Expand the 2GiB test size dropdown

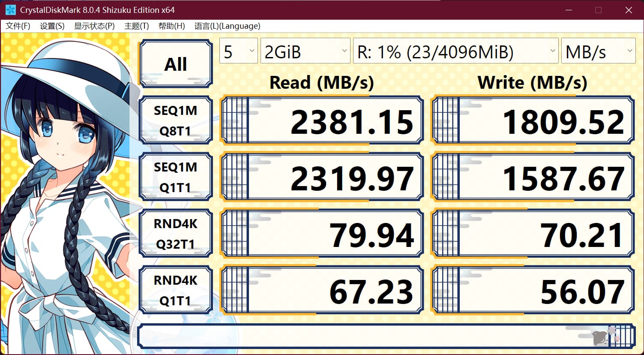305,51
